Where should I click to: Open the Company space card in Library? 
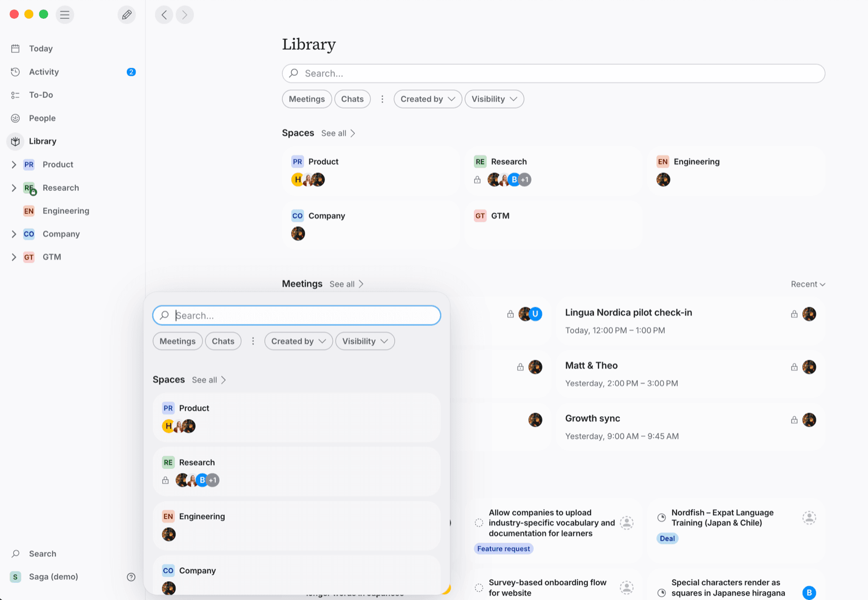[x=371, y=225]
